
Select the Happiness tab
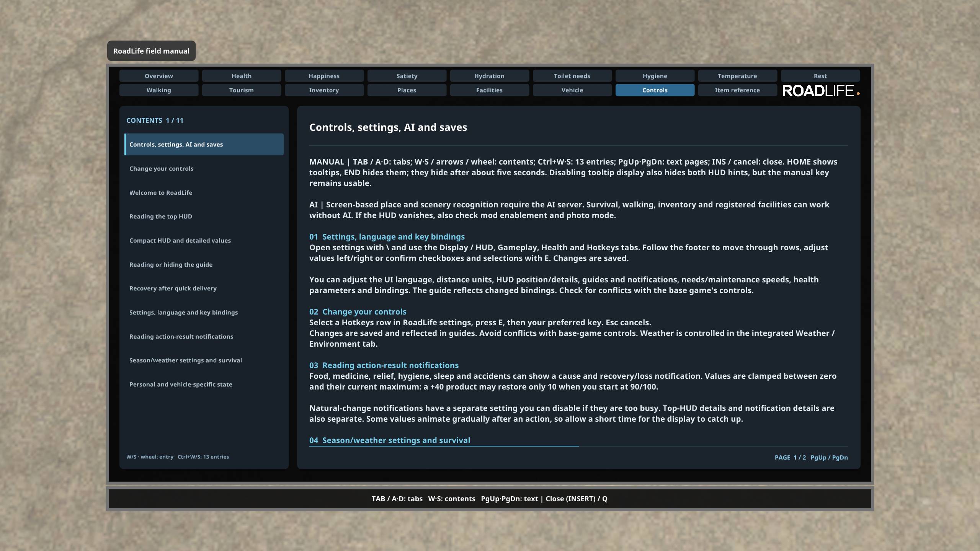tap(324, 76)
